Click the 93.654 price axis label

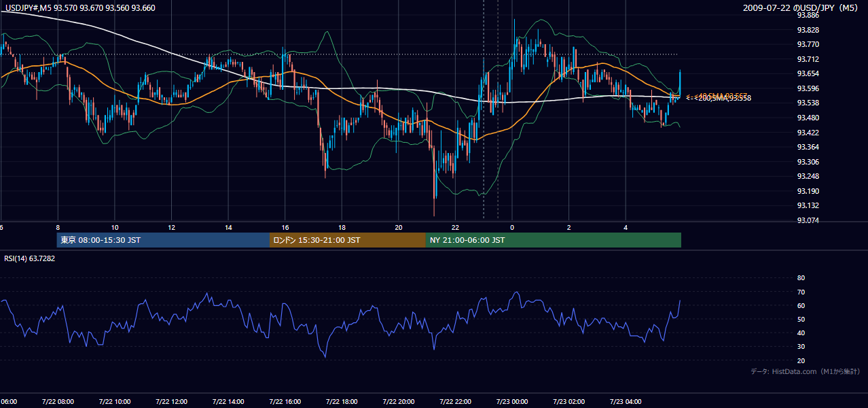click(808, 73)
